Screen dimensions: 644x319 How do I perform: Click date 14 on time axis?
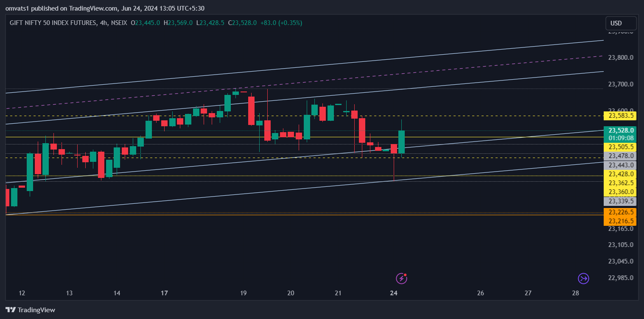coord(117,293)
